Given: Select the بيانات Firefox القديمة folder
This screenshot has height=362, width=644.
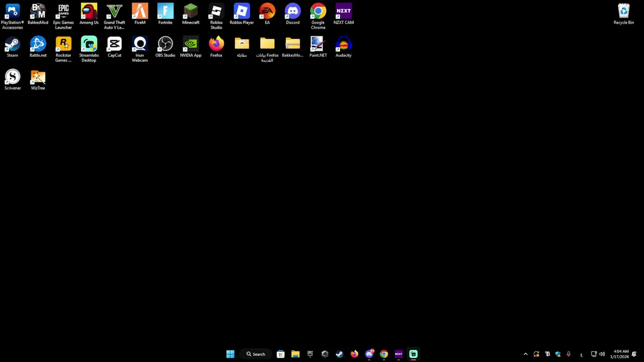Looking at the screenshot, I should 267,49.
